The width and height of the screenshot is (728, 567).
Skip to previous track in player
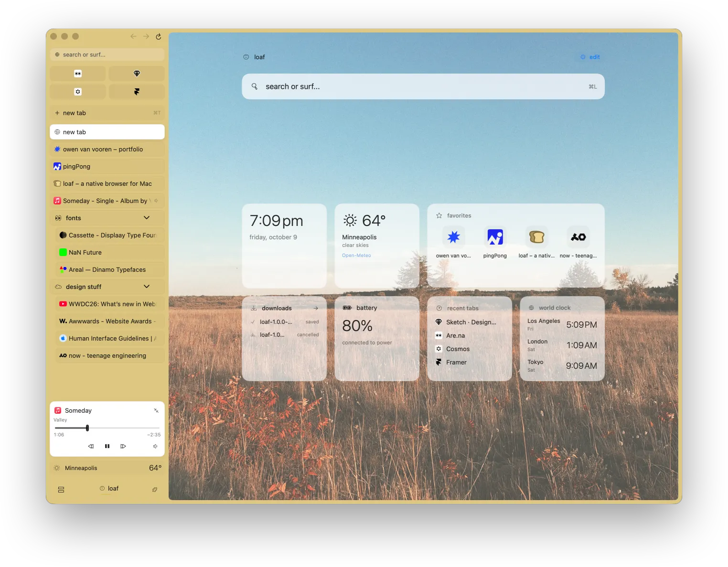coord(91,446)
